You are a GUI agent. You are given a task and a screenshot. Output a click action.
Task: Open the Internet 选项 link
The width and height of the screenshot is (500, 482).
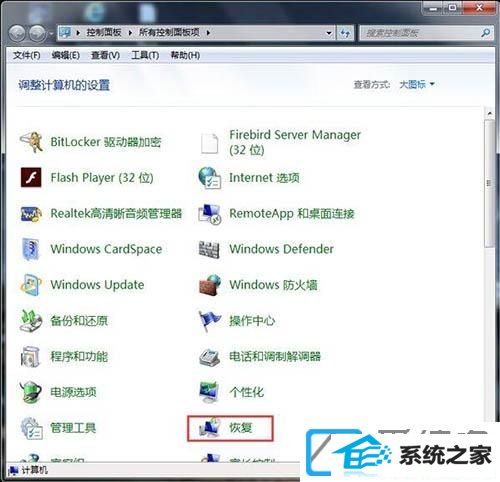tap(264, 178)
